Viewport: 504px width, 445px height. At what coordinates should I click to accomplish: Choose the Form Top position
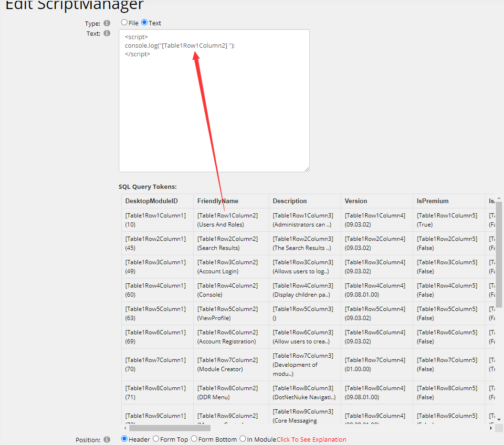[156, 439]
